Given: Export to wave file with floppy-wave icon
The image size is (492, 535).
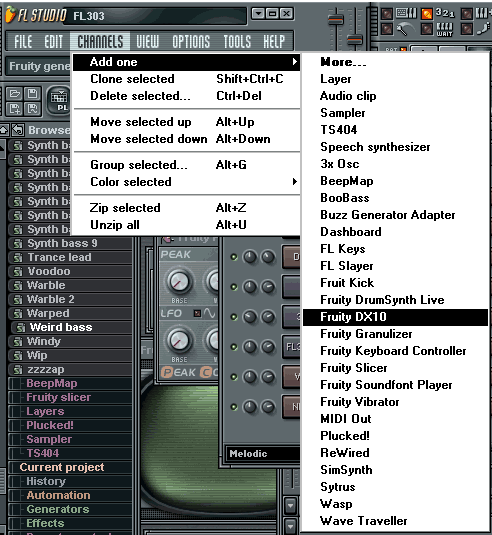Looking at the screenshot, I should 32,109.
